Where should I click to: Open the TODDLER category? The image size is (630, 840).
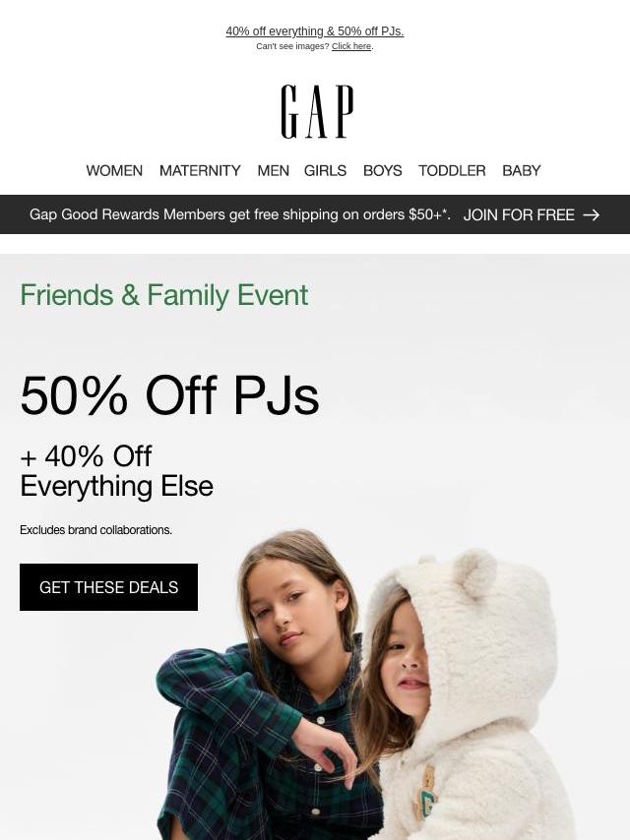point(452,170)
